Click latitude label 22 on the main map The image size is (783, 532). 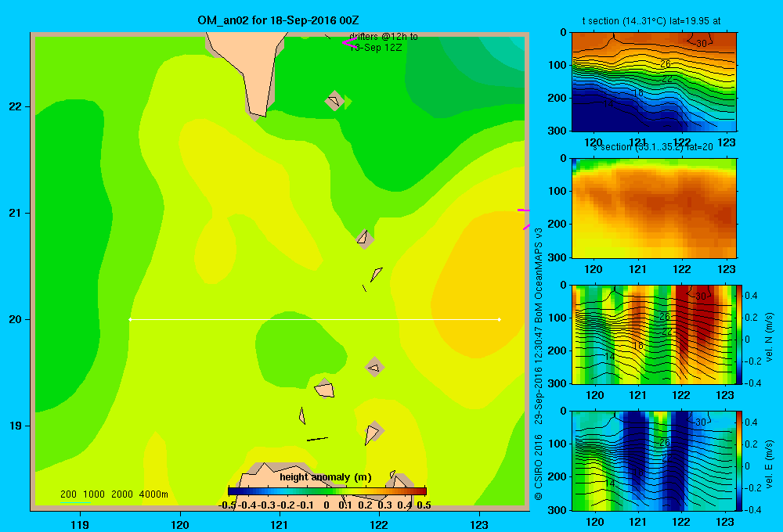pos(16,107)
